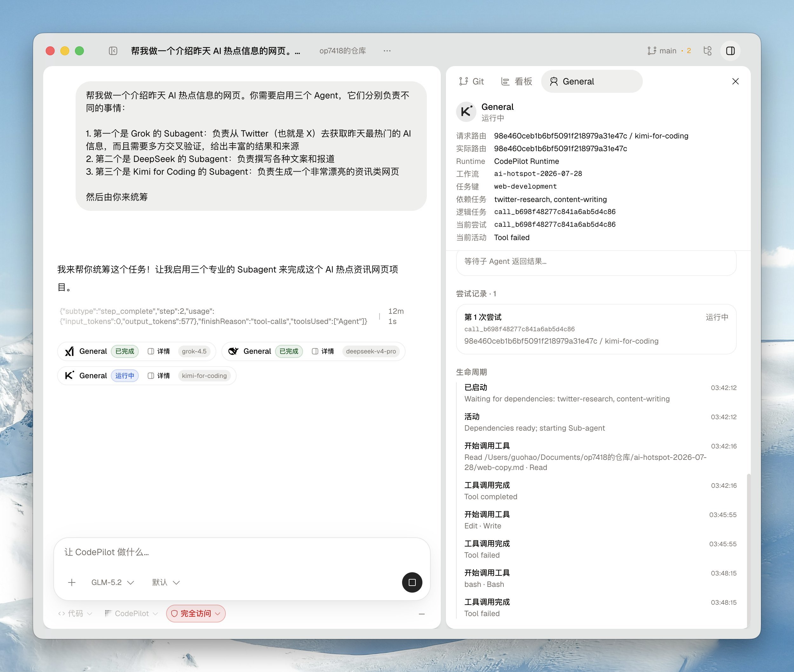Open the 默认 mode dropdown

[165, 582]
